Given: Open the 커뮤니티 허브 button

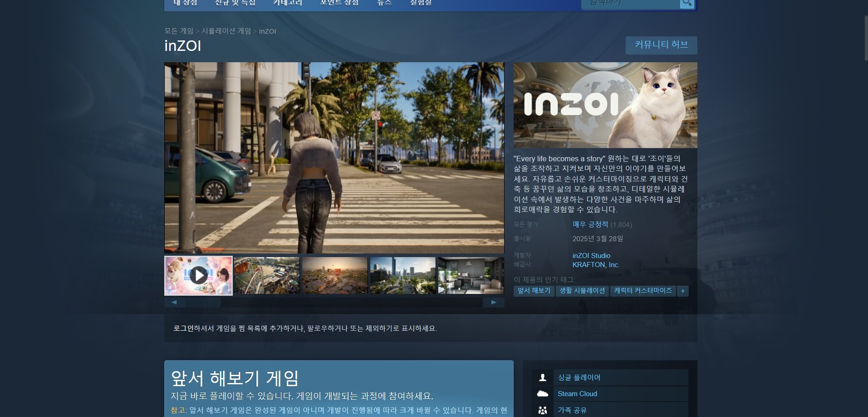Looking at the screenshot, I should coord(661,45).
